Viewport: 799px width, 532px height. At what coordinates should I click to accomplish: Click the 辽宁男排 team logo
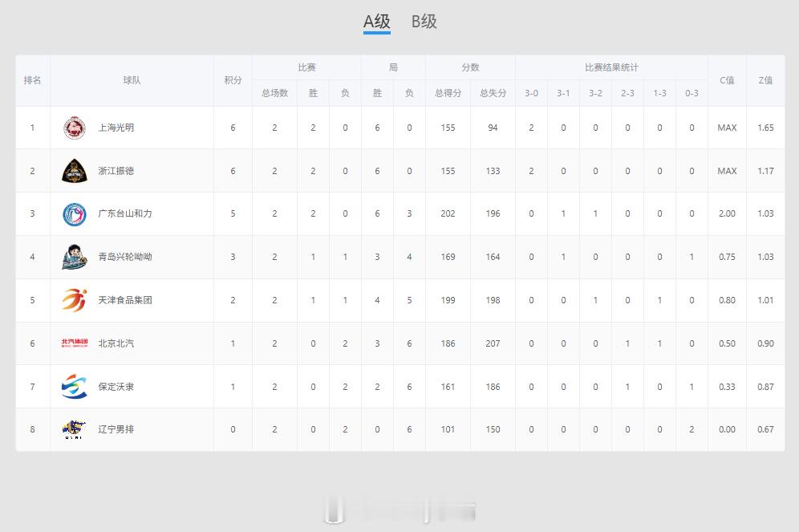[x=75, y=429]
